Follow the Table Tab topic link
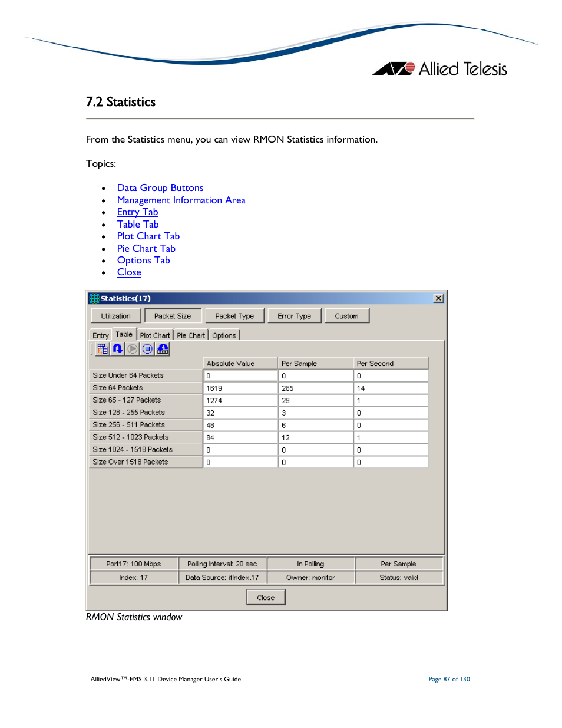This screenshot has width=562, height=728. tap(138, 225)
